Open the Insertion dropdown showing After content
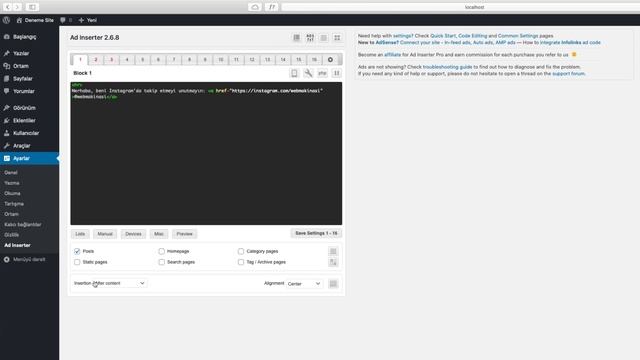 [x=119, y=283]
